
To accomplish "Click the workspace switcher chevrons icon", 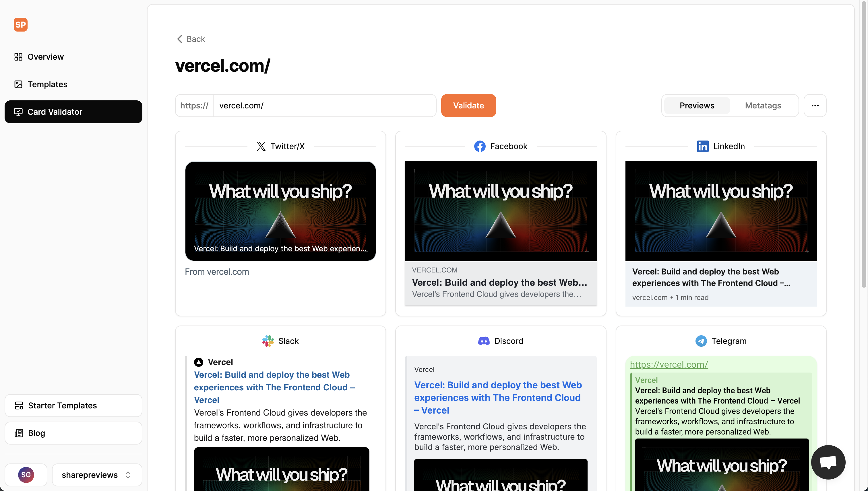I will point(128,475).
